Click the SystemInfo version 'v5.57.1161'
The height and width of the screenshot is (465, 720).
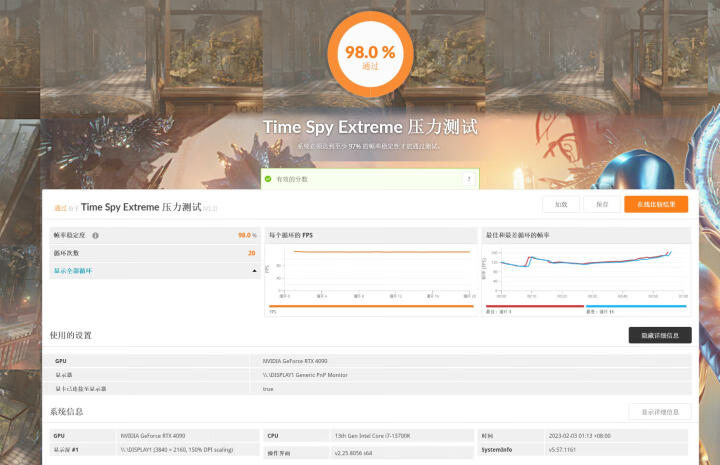[562, 449]
